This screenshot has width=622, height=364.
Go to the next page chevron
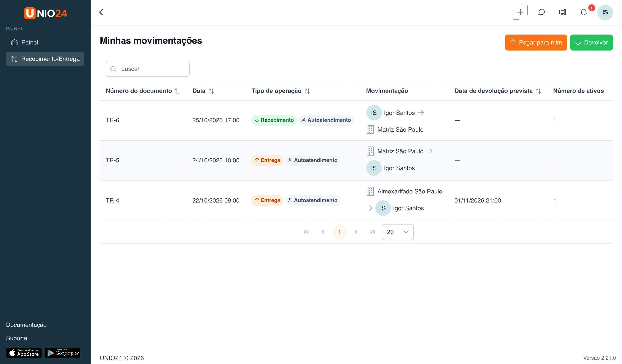356,232
